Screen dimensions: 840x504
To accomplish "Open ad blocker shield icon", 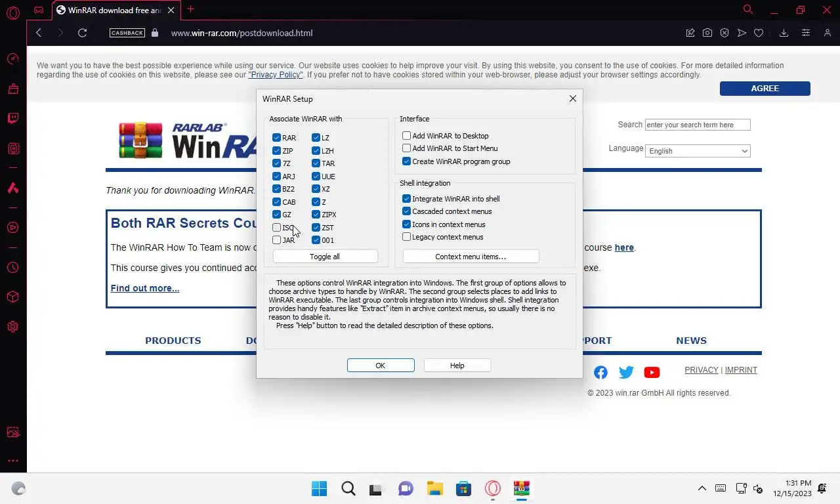I will (x=724, y=33).
